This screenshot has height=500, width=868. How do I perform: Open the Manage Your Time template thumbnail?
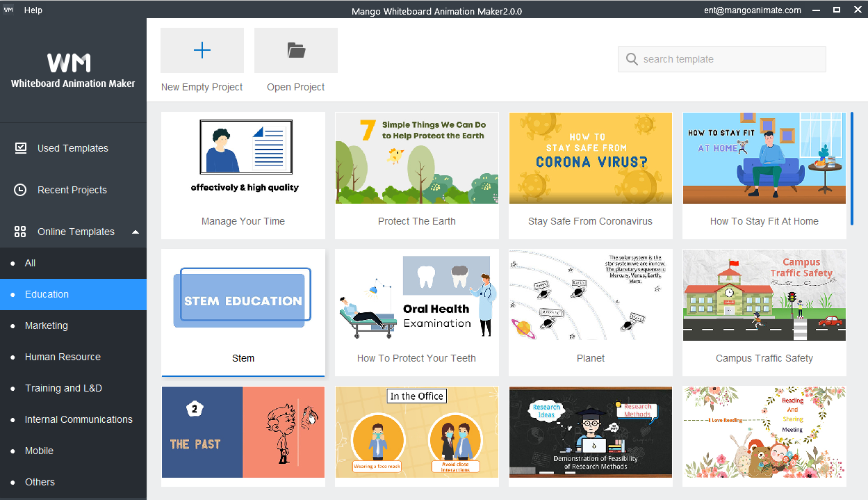tap(243, 158)
